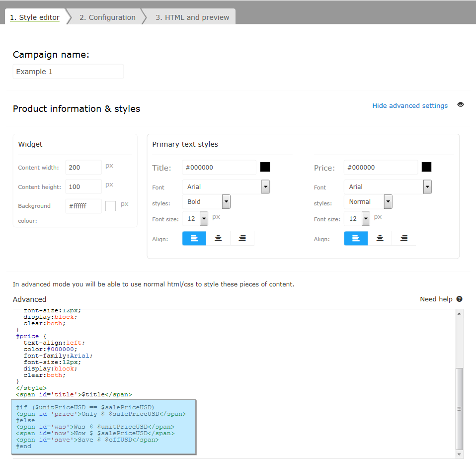476x461 pixels.
Task: Click the span id='price' Only code line
Action: click(x=101, y=414)
